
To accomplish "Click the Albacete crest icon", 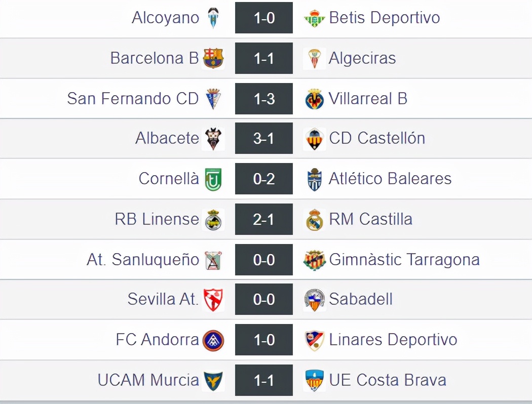I will coord(213,138).
